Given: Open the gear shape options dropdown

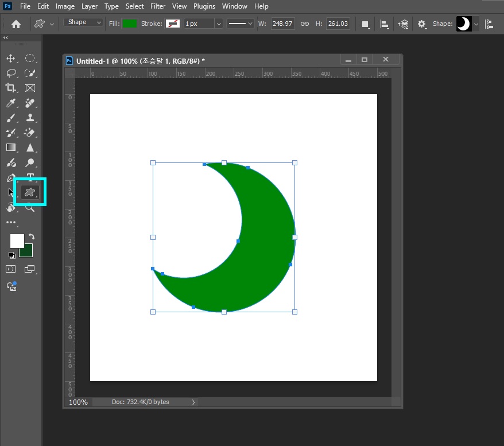Looking at the screenshot, I should coord(422,24).
